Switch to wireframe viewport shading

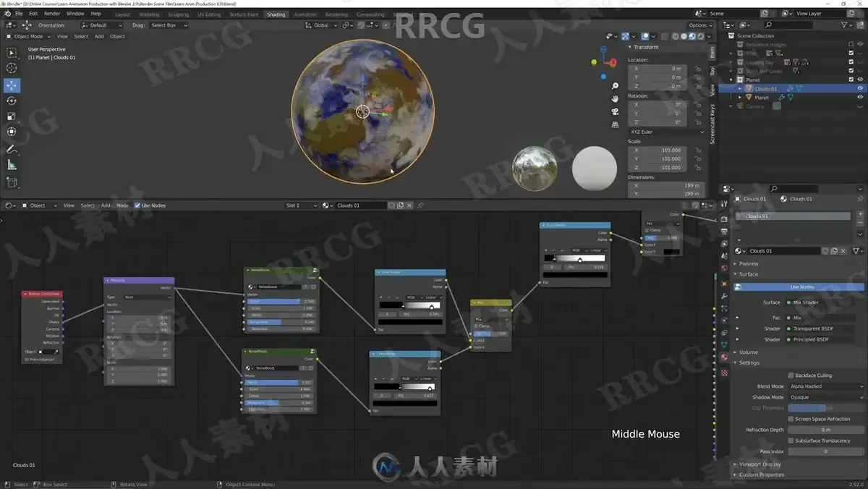(x=676, y=36)
